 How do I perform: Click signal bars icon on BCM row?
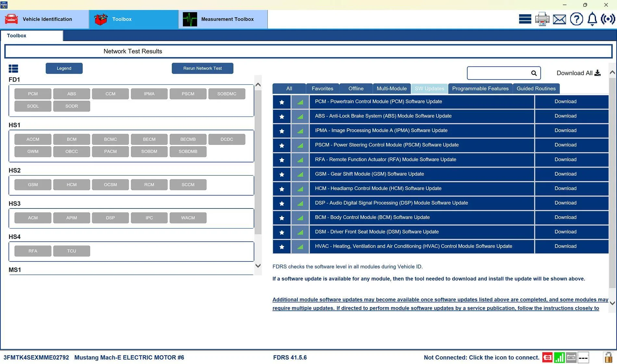(300, 218)
